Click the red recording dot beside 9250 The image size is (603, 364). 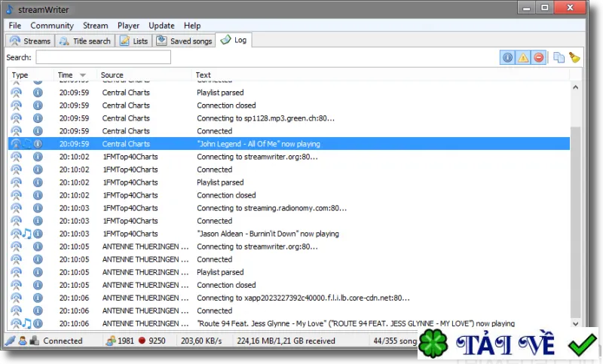[142, 341]
